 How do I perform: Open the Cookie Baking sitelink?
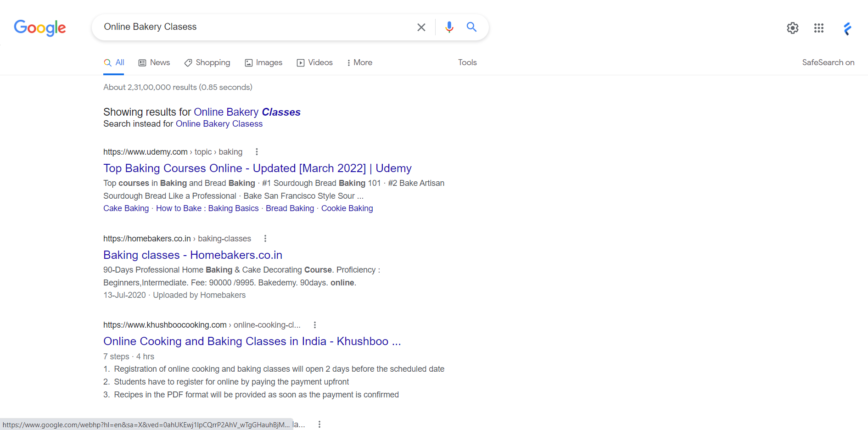(347, 208)
